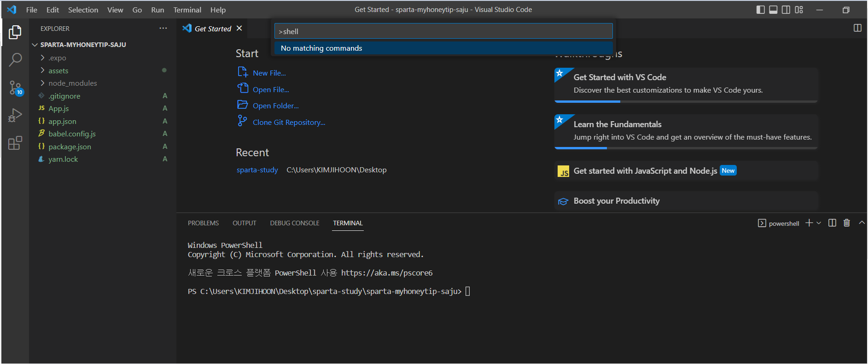The width and height of the screenshot is (868, 364).
Task: Click the New File icon
Action: 243,72
